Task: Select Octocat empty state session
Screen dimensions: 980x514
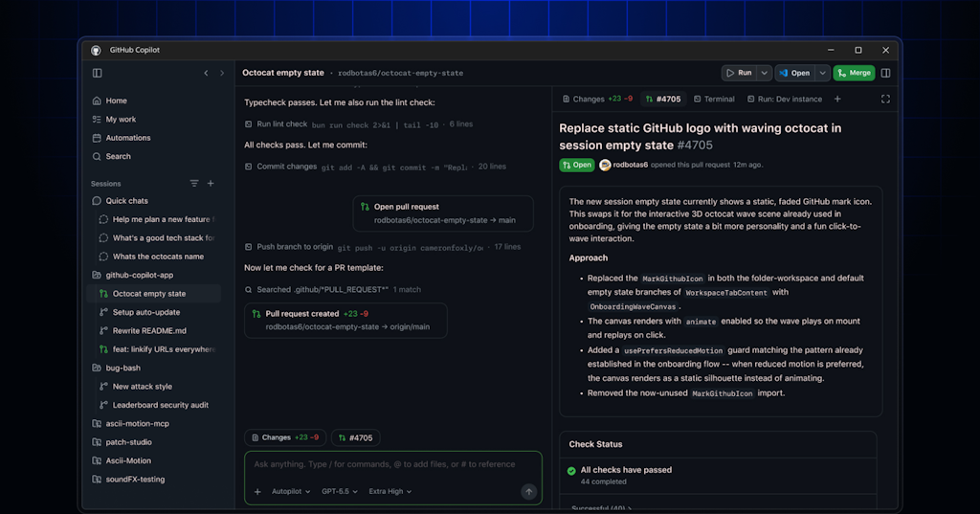Action: [x=155, y=293]
